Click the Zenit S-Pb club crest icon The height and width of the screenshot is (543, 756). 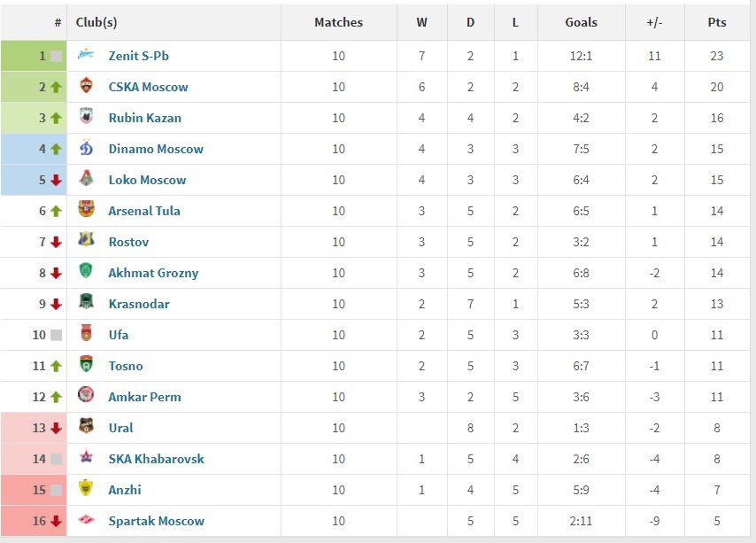[86, 55]
